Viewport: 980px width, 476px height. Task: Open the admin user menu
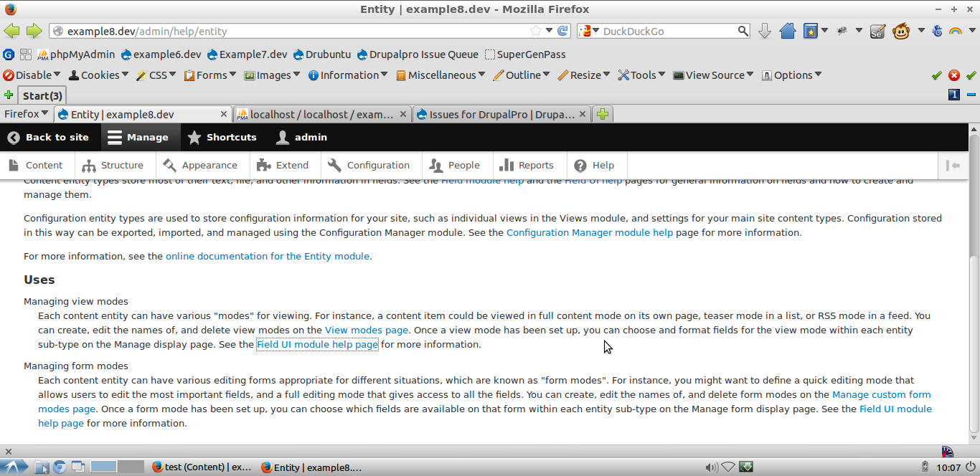click(302, 138)
